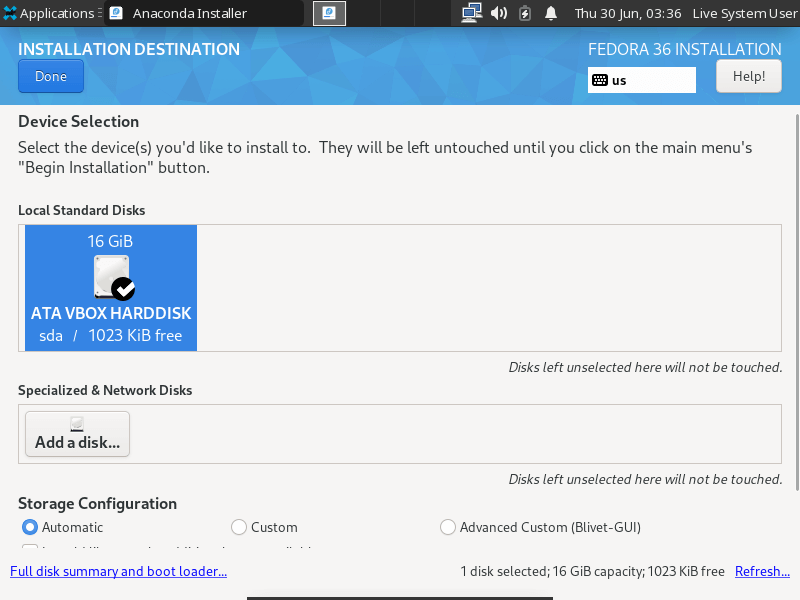Expand the Applications menu
The width and height of the screenshot is (800, 600).
[50, 13]
